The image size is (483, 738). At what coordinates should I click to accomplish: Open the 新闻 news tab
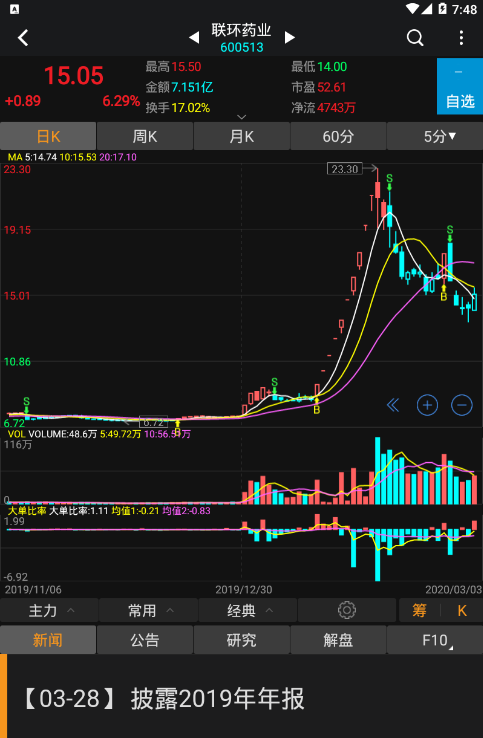[48, 640]
